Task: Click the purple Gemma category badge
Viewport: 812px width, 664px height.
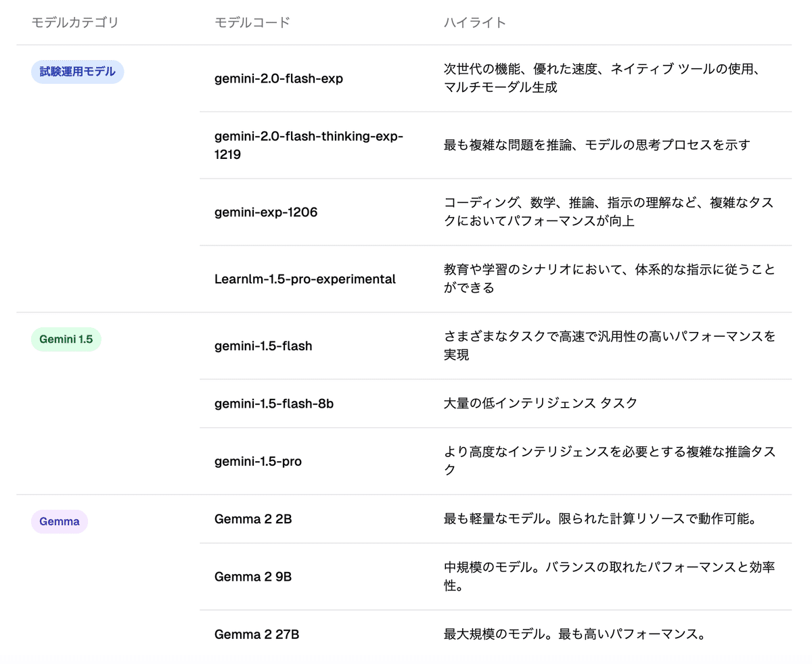Action: coord(60,521)
